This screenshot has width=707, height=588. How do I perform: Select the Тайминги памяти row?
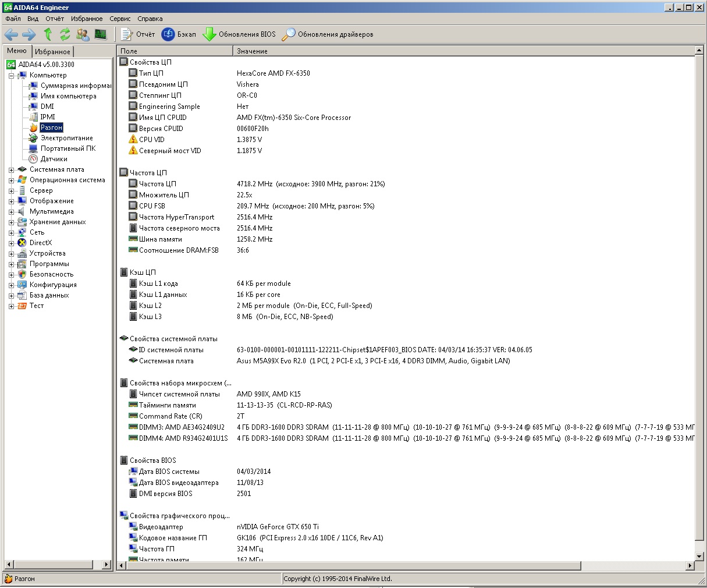(x=406, y=405)
